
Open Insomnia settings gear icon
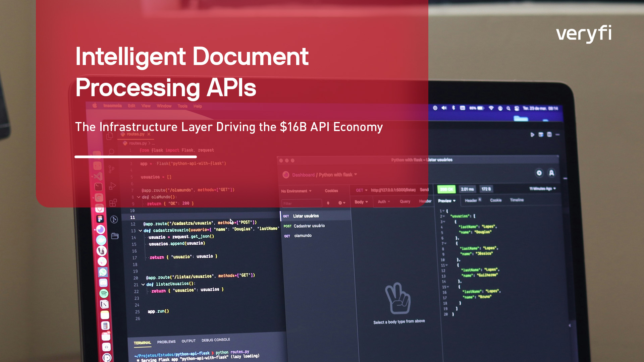(539, 173)
